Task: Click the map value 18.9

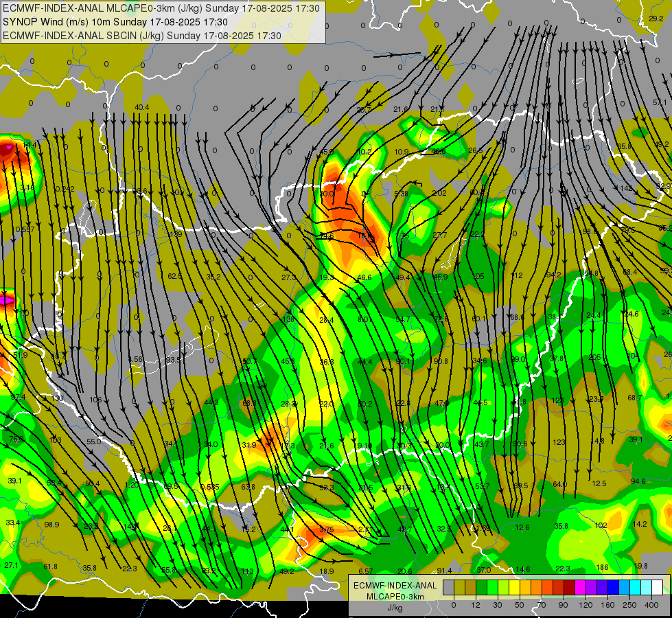Action: 327,571
